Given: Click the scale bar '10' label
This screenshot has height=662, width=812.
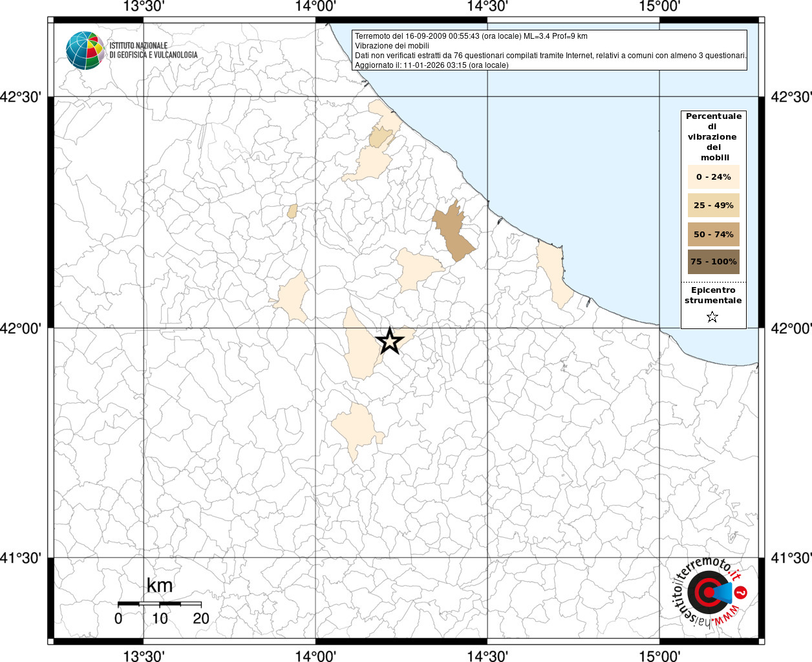Looking at the screenshot, I should [160, 619].
